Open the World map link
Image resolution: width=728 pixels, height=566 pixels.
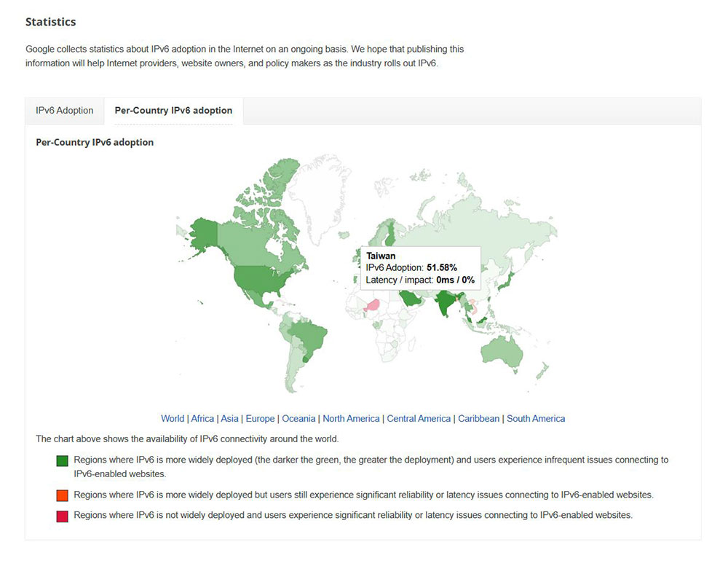(173, 418)
